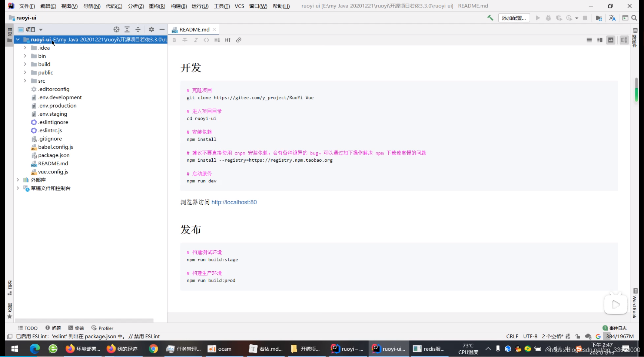The image size is (644, 357).
Task: Expand the src folder
Action: 25,81
